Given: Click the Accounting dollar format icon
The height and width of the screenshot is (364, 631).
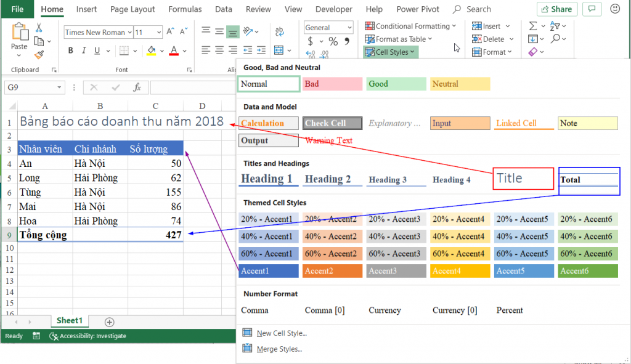Looking at the screenshot, I should pos(311,41).
